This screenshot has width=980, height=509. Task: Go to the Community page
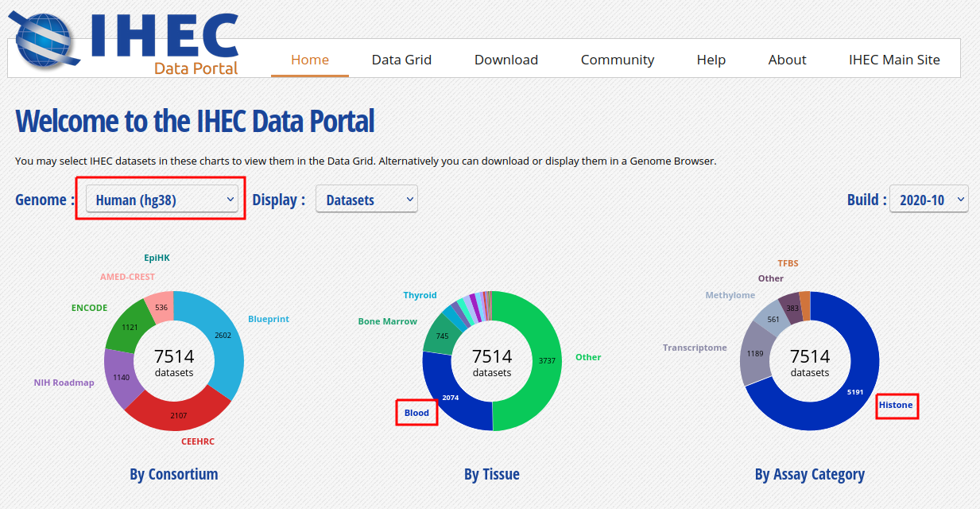tap(617, 60)
